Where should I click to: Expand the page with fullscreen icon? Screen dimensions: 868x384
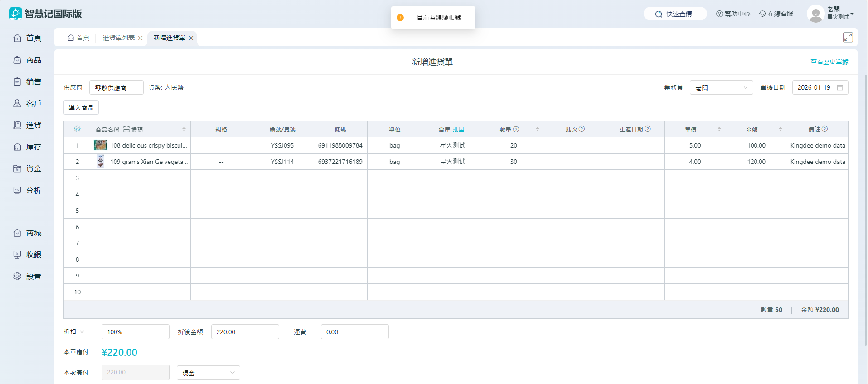848,37
